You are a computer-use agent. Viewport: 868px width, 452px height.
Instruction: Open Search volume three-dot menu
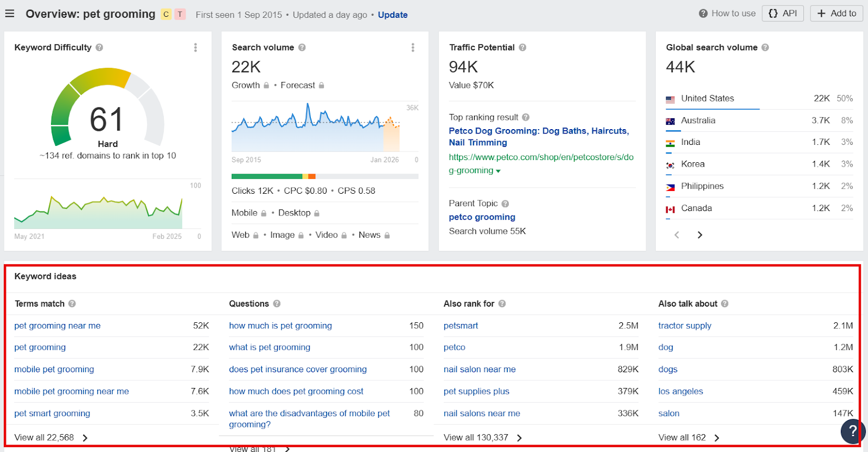pos(413,47)
